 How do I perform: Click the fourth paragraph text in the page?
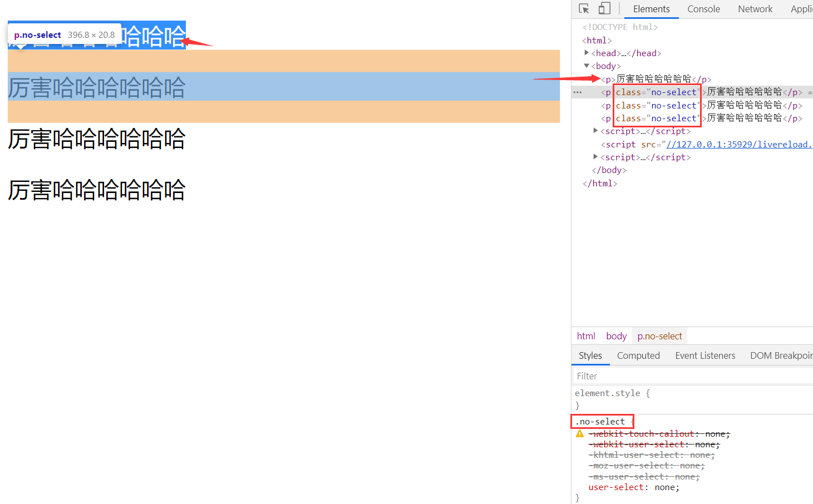[x=97, y=190]
